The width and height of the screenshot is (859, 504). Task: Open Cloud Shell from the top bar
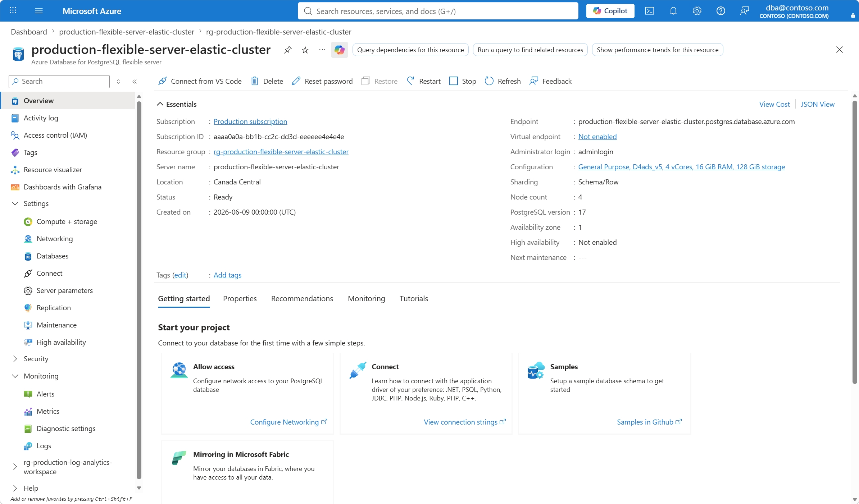(650, 11)
